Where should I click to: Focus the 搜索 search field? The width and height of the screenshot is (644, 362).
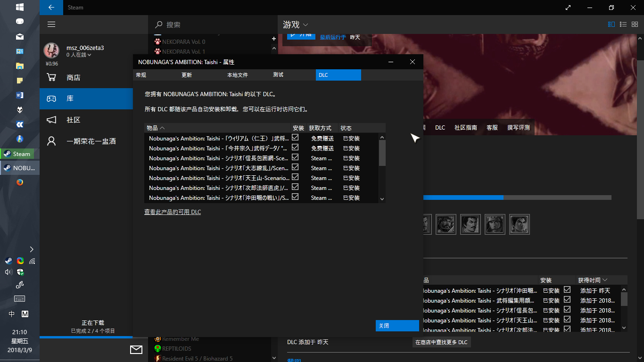click(x=213, y=25)
